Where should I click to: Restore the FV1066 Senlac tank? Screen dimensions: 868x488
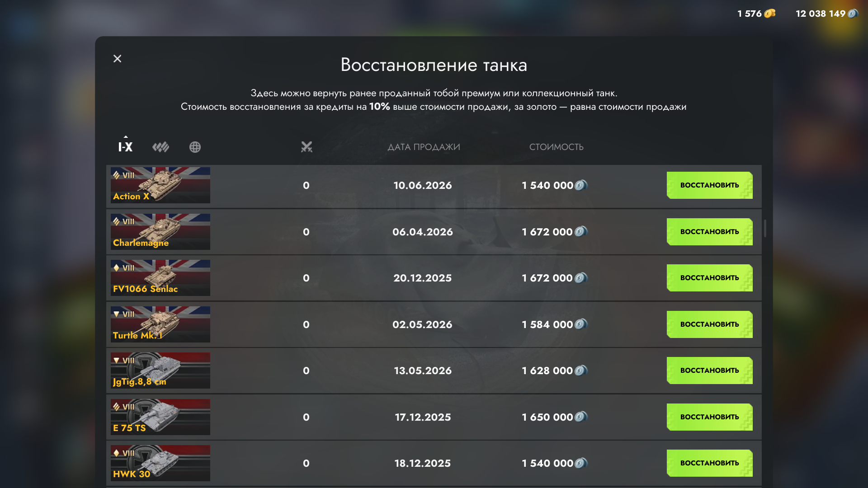(709, 278)
